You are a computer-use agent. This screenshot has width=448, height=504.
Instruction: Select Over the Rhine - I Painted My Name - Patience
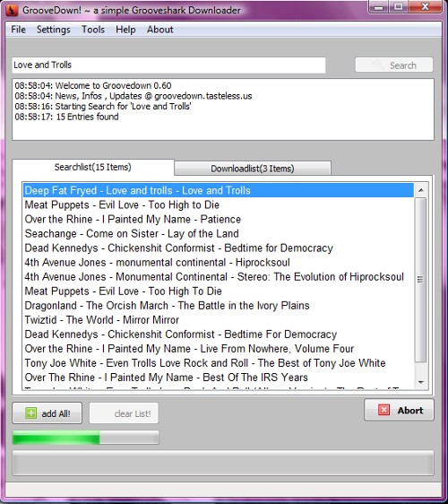(219, 219)
